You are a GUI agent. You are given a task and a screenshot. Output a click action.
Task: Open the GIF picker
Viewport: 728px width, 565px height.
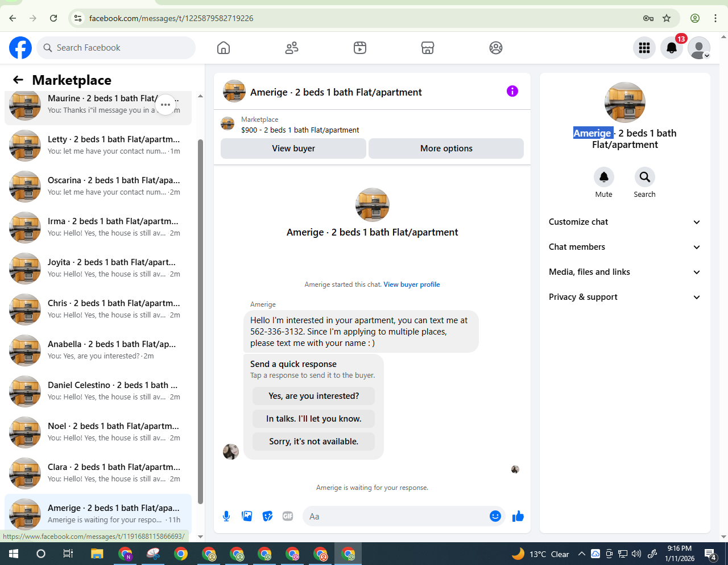tap(288, 516)
